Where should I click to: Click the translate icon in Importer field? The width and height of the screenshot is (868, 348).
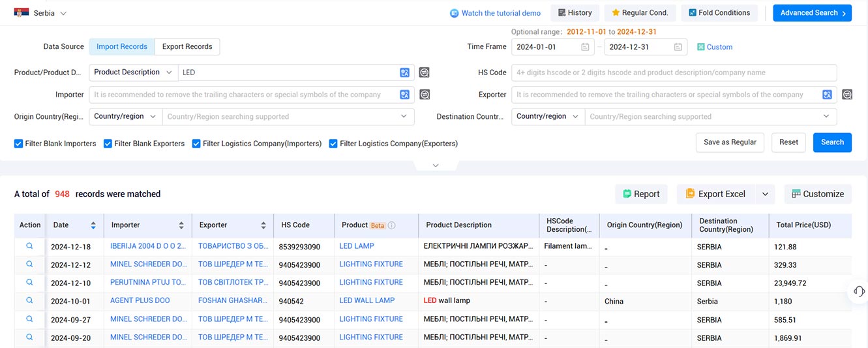tap(405, 95)
